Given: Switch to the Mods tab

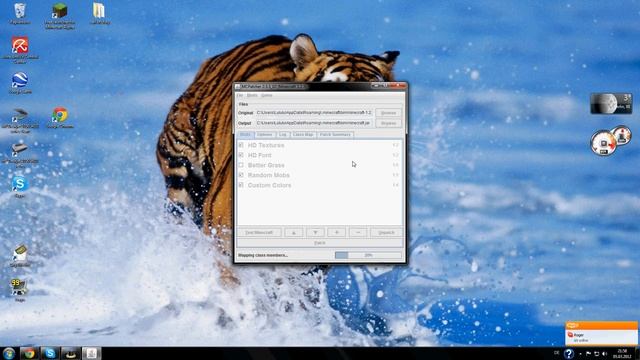Looking at the screenshot, I should 245,134.
